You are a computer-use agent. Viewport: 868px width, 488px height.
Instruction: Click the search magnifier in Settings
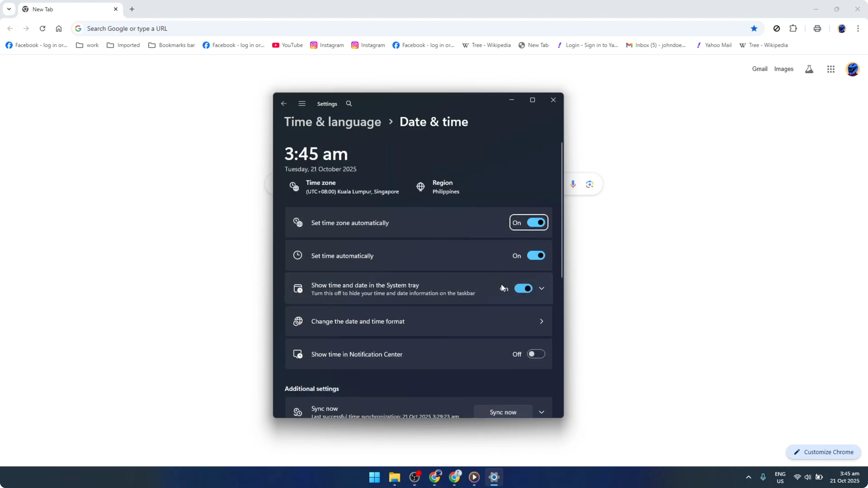pyautogui.click(x=349, y=103)
